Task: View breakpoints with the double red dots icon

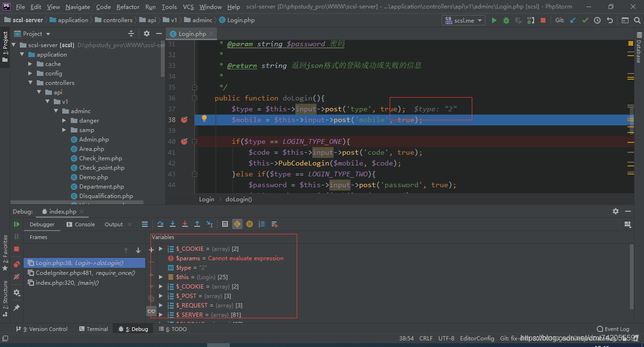Action: point(17,264)
